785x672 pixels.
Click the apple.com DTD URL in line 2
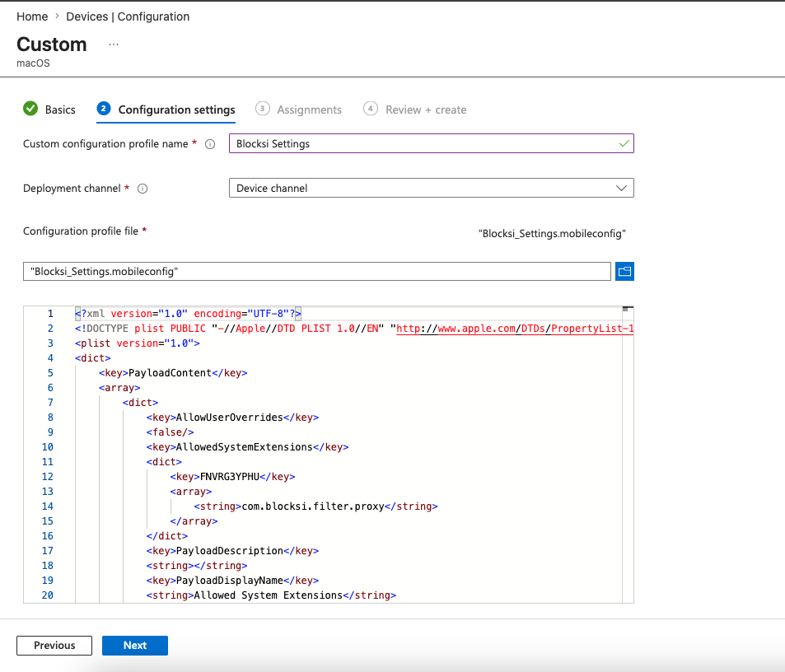point(515,329)
